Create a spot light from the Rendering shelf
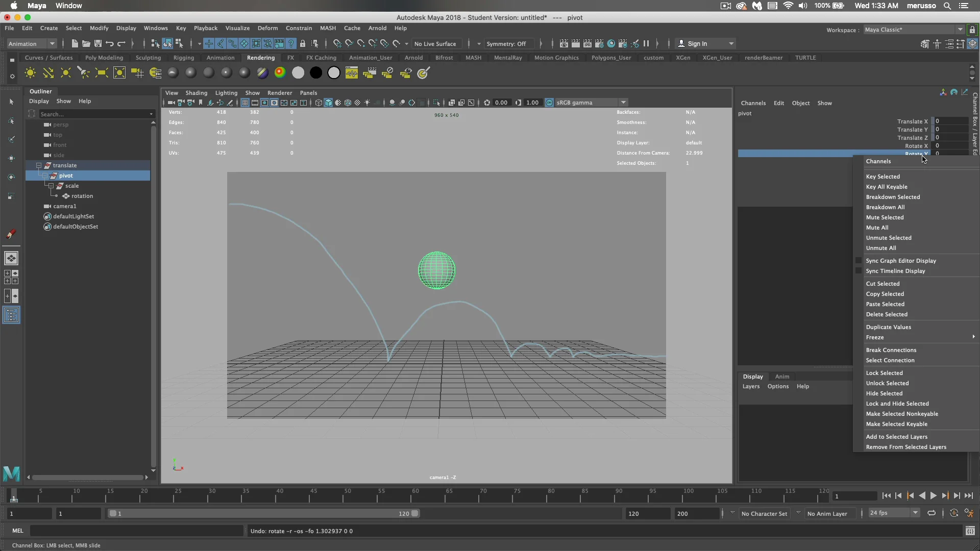This screenshot has height=551, width=980. [84, 72]
